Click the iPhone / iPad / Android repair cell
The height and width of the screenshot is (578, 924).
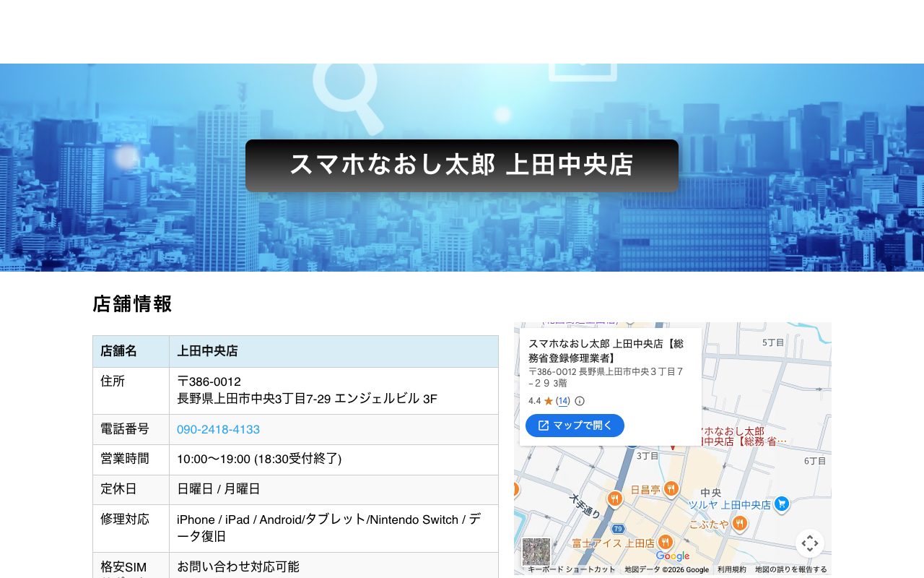point(334,528)
